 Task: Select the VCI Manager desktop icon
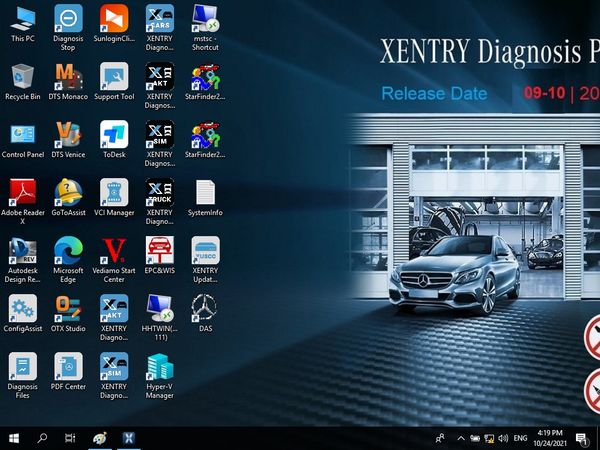pos(114,192)
